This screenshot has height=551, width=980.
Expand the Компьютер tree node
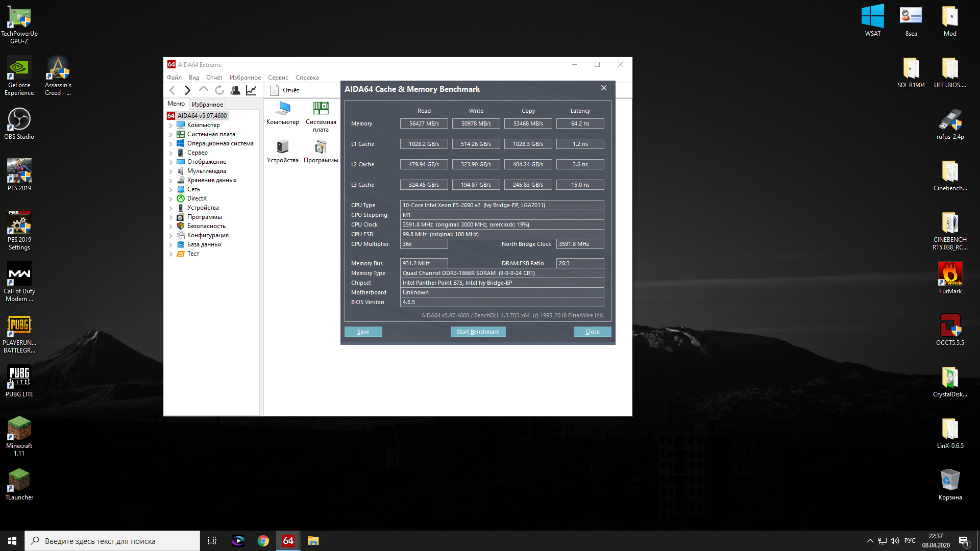pyautogui.click(x=171, y=126)
